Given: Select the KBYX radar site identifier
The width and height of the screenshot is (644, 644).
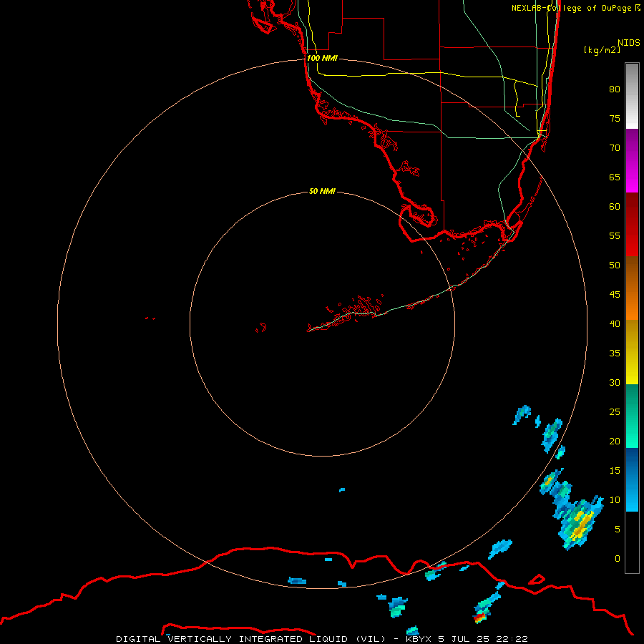Looking at the screenshot, I should (x=419, y=639).
